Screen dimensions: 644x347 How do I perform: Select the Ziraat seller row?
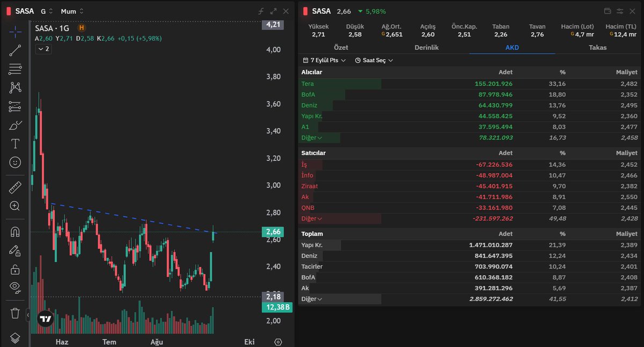(469, 186)
